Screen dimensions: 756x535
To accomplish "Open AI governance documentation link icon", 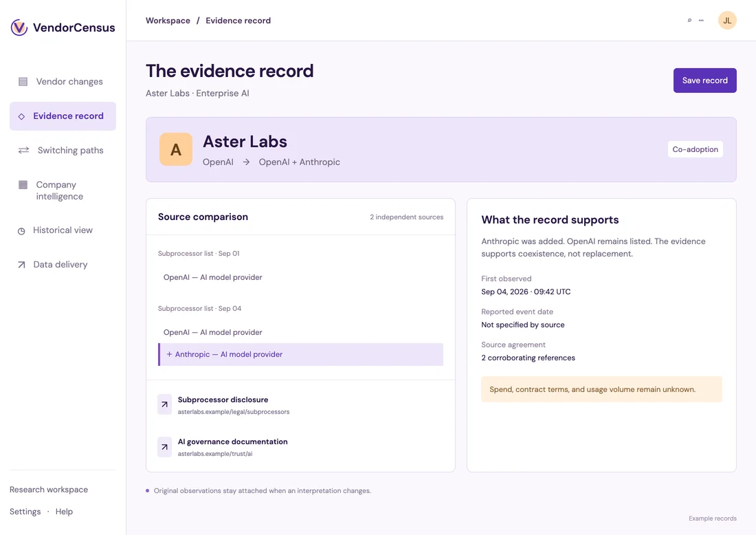I will [164, 447].
